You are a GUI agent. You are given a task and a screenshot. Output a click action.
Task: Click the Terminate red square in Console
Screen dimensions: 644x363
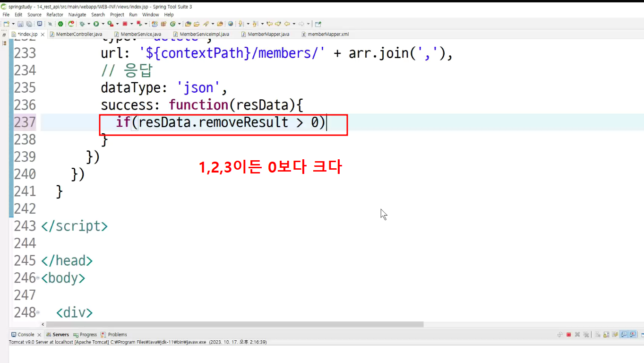tap(568, 335)
